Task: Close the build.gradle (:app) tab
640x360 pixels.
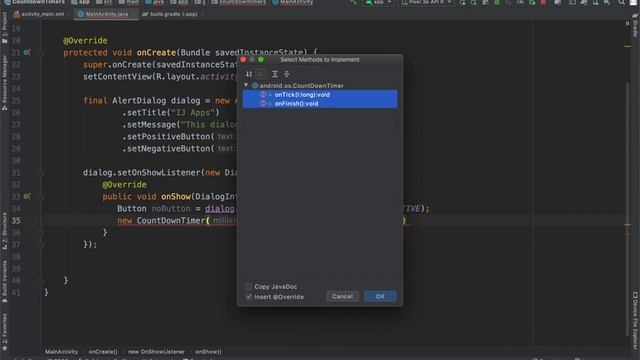Action: [x=202, y=14]
